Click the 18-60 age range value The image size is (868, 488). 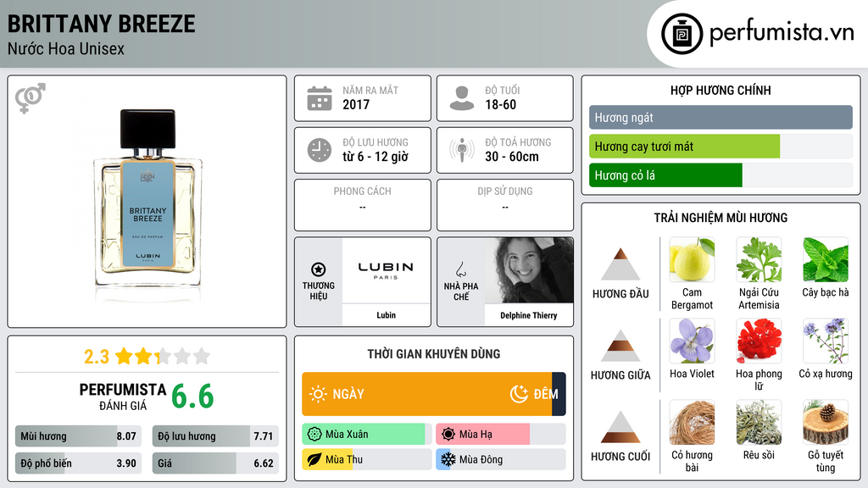(x=500, y=104)
